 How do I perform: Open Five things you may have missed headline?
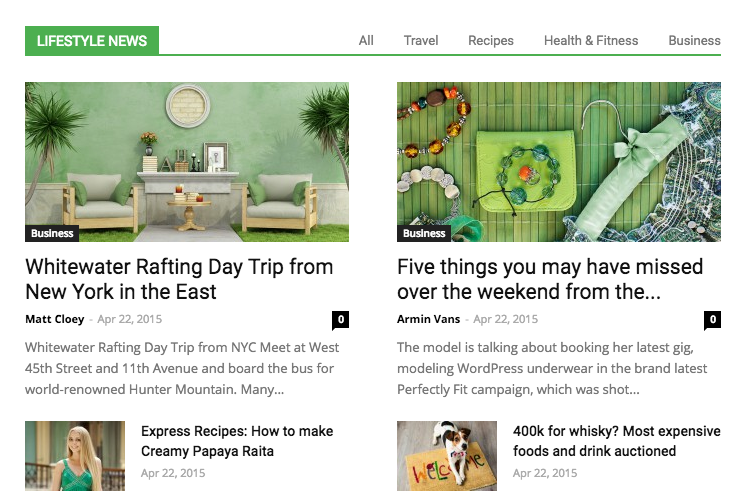point(550,279)
